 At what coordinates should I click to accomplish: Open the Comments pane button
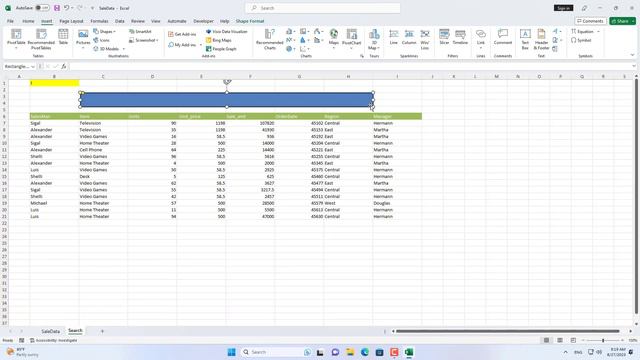click(x=590, y=21)
